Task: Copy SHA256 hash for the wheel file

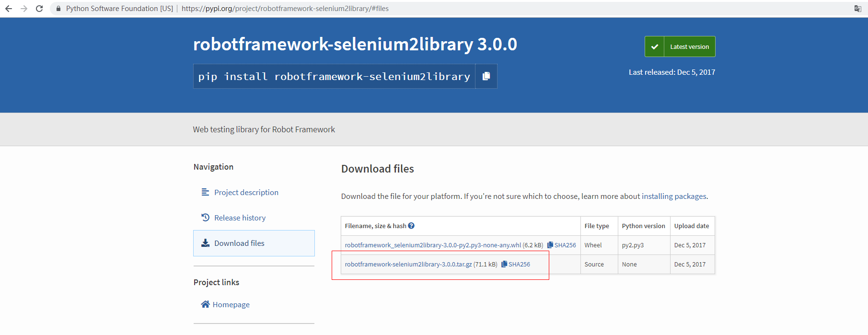Action: [562, 245]
